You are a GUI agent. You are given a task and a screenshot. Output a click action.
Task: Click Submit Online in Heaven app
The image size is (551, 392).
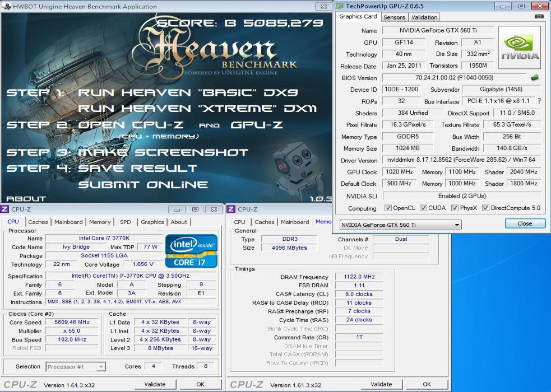(x=143, y=185)
